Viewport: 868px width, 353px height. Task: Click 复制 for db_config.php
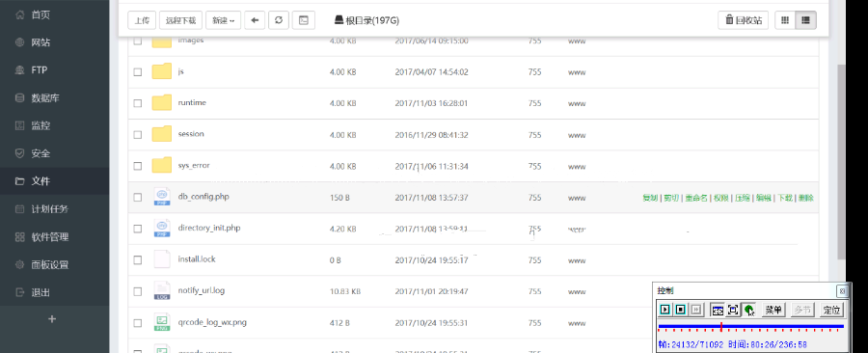650,198
